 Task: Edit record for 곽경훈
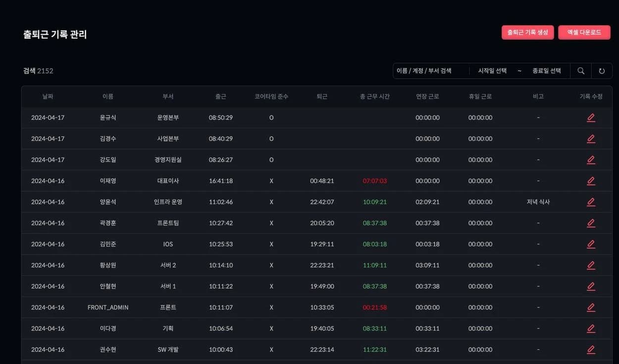click(x=591, y=223)
